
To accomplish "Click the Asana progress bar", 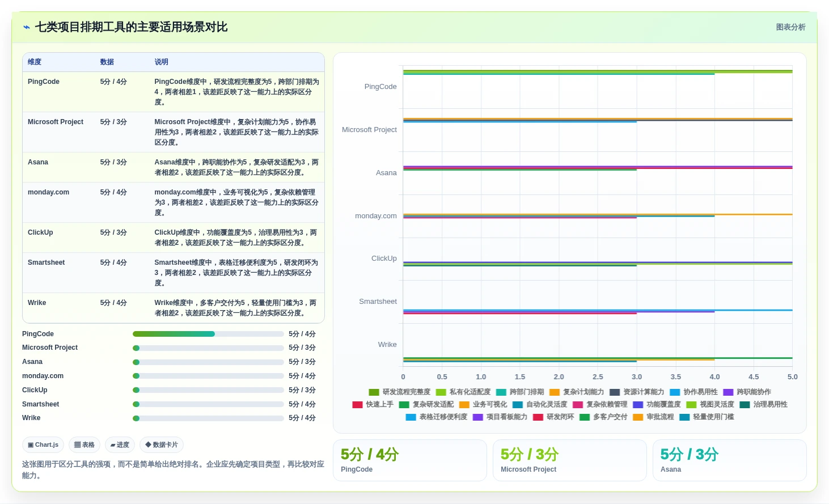I will [x=208, y=362].
